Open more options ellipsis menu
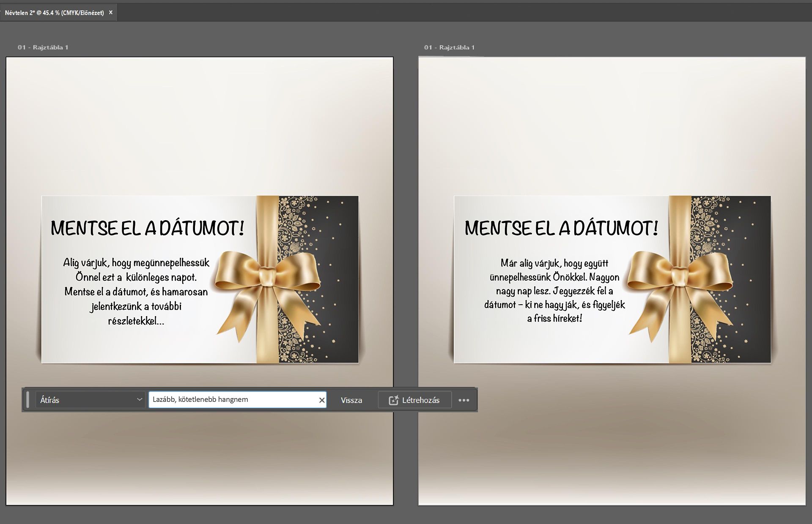Viewport: 812px width, 524px height. [x=464, y=400]
